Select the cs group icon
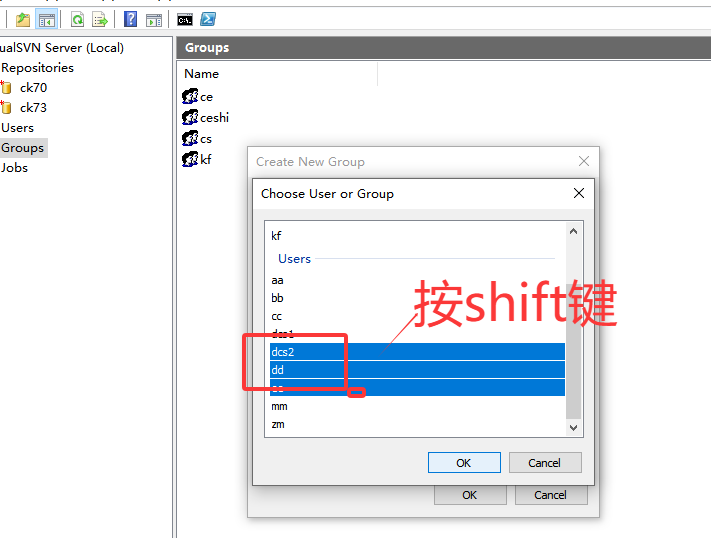This screenshot has height=538, width=711. [190, 138]
